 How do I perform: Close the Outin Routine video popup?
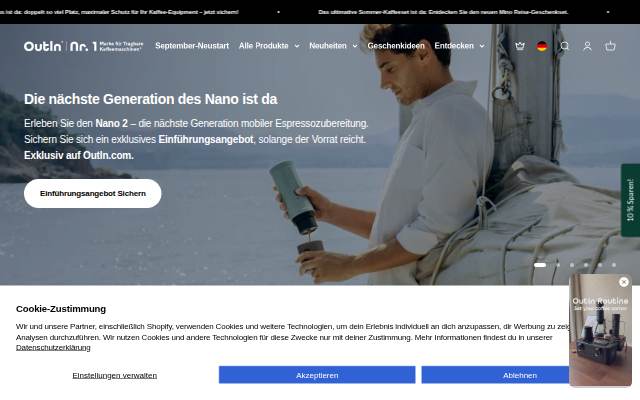pyautogui.click(x=624, y=282)
